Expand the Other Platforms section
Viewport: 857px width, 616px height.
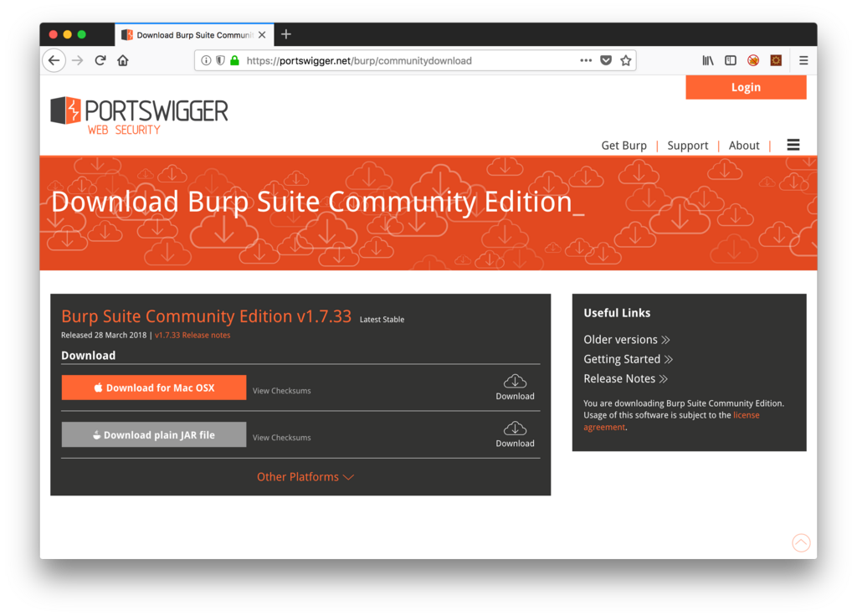coord(305,476)
